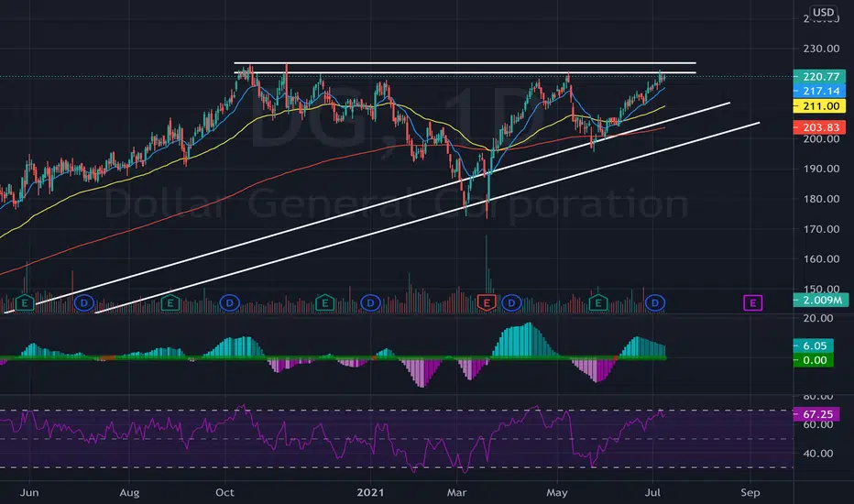
Task: Click the 2021 label on time axis
Action: [370, 493]
